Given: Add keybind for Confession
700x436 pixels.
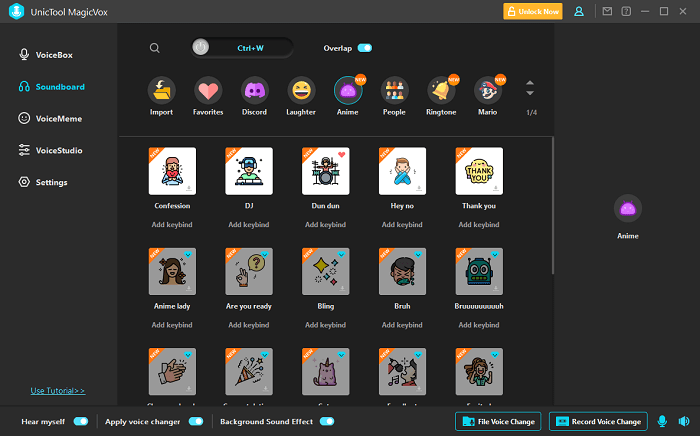Looking at the screenshot, I should coord(172,224).
